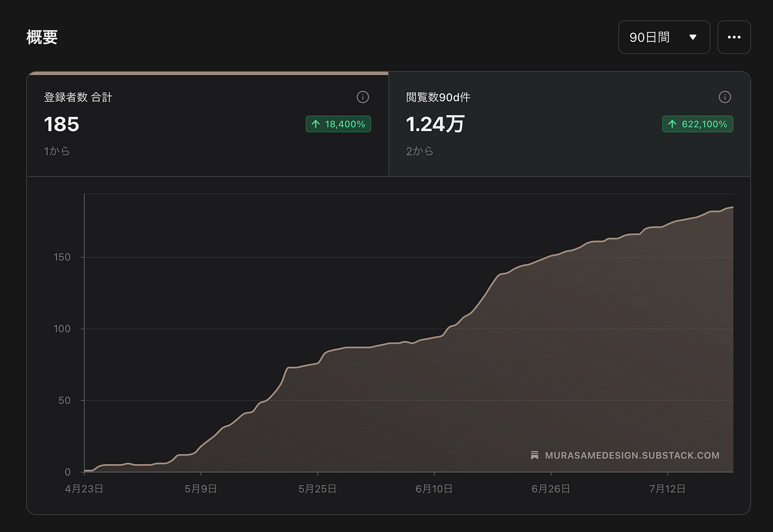
Task: Click the 100 y-axis label
Action: [62, 329]
